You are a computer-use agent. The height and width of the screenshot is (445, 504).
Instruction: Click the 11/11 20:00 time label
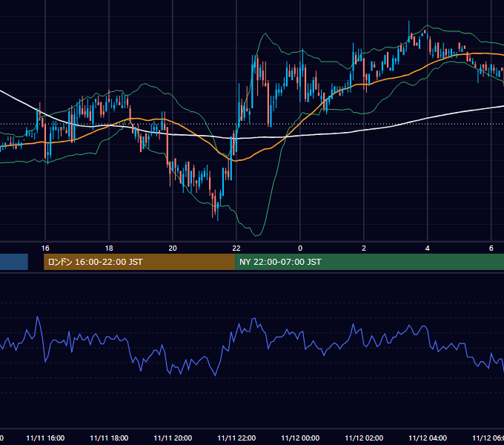pos(173,438)
